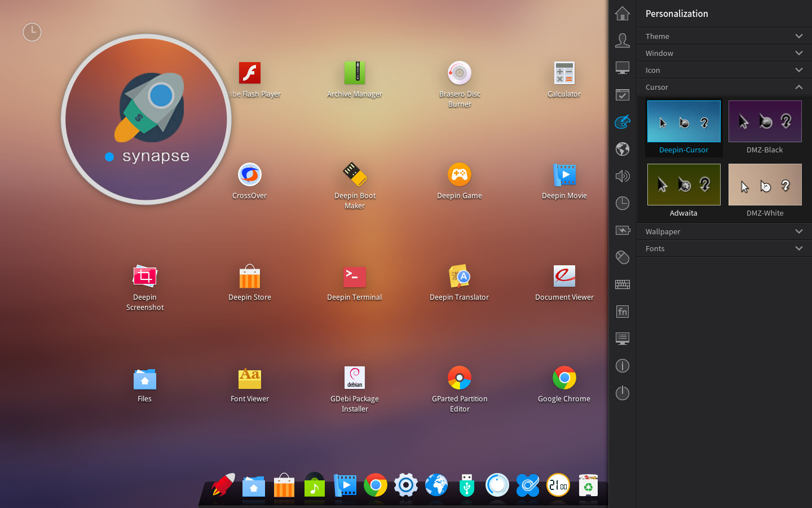Launch GParted Partition Editor
This screenshot has width=812, height=508.
click(460, 378)
